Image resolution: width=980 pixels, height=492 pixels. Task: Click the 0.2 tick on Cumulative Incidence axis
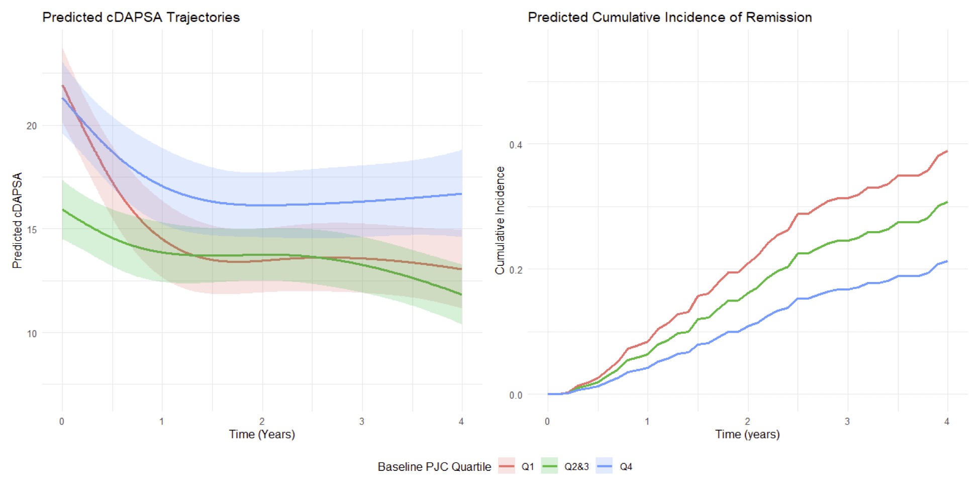tap(516, 270)
